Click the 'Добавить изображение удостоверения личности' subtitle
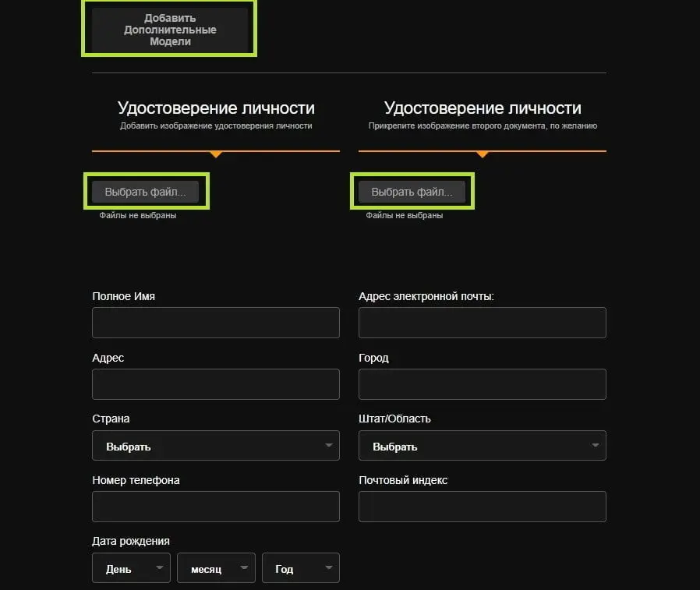The image size is (700, 590). point(216,125)
